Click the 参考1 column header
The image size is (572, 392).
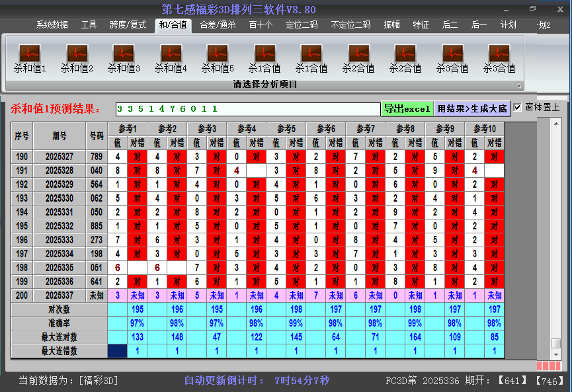point(128,128)
